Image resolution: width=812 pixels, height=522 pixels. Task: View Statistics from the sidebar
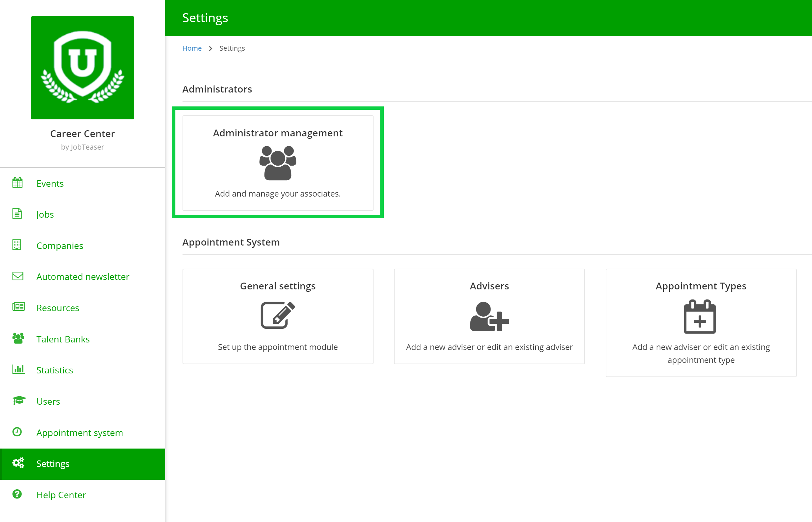coord(83,370)
